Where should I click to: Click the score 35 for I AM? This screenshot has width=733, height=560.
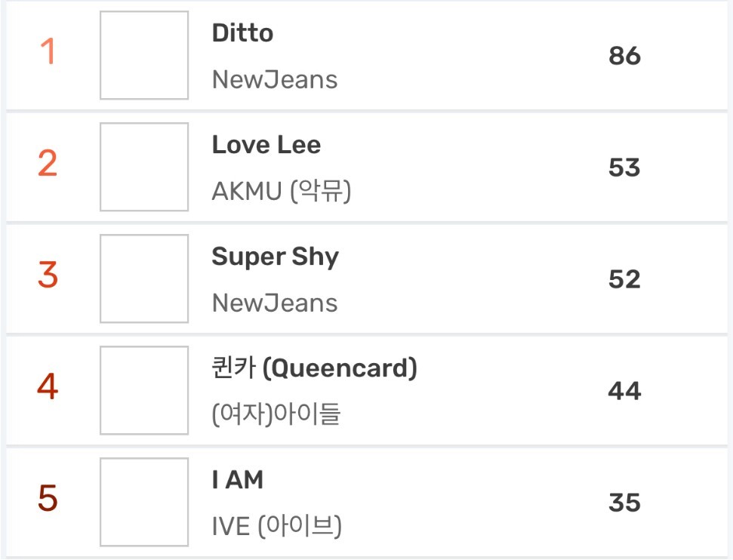[624, 503]
